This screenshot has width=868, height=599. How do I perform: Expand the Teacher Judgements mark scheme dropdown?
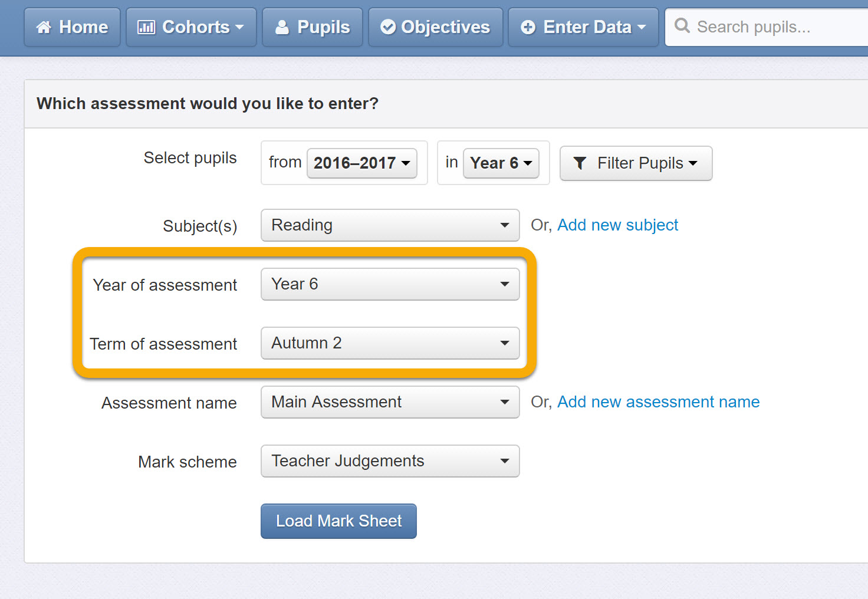[390, 461]
